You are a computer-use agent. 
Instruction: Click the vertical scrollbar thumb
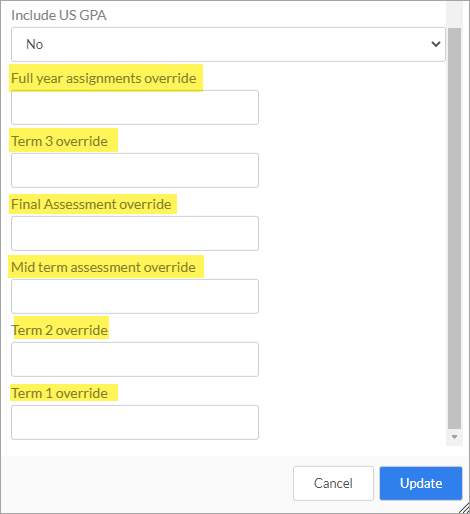pyautogui.click(x=454, y=229)
